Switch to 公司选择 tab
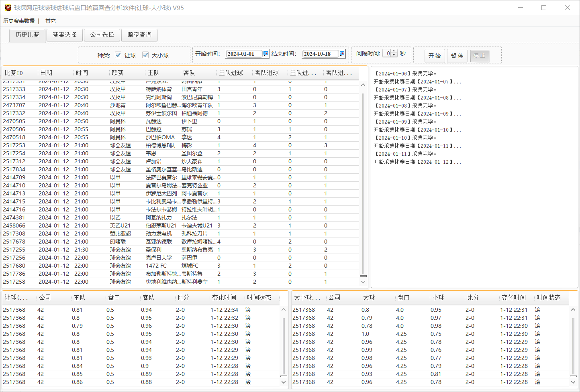 102,35
